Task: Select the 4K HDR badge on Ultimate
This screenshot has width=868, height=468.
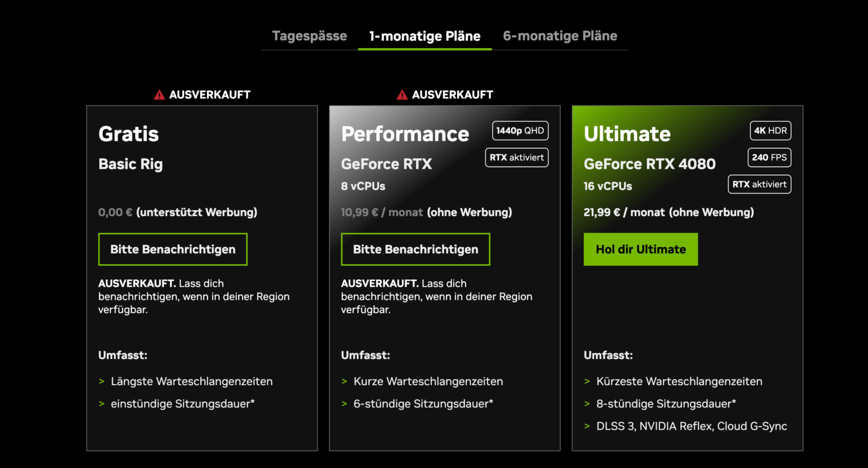Action: point(770,130)
